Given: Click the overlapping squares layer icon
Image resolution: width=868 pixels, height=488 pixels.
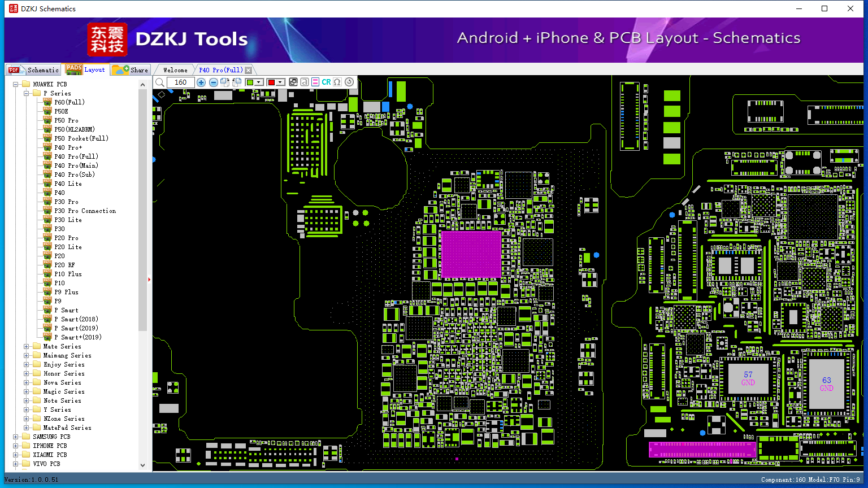Looking at the screenshot, I should point(293,82).
